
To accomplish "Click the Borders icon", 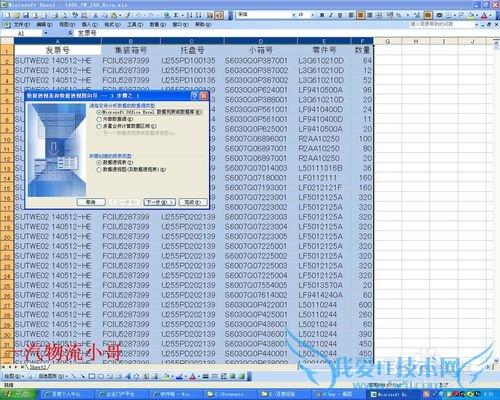I will click(x=449, y=15).
